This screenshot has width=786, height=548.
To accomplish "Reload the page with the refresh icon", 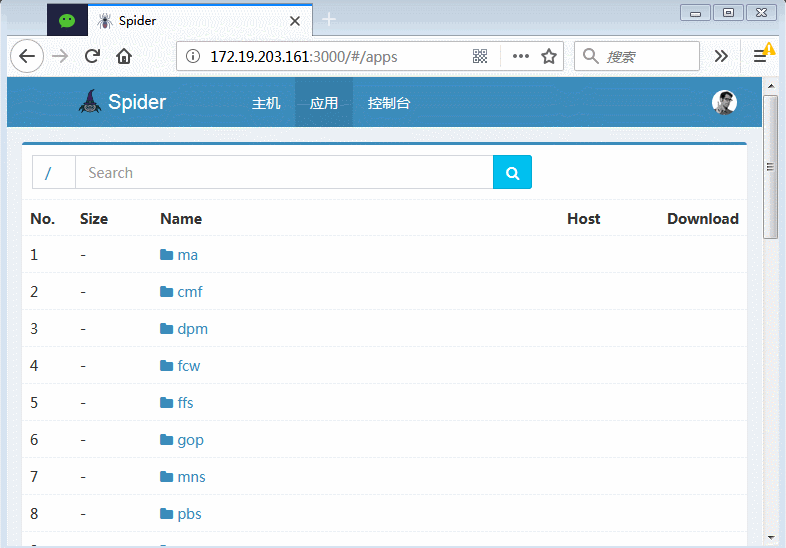I will pos(92,56).
